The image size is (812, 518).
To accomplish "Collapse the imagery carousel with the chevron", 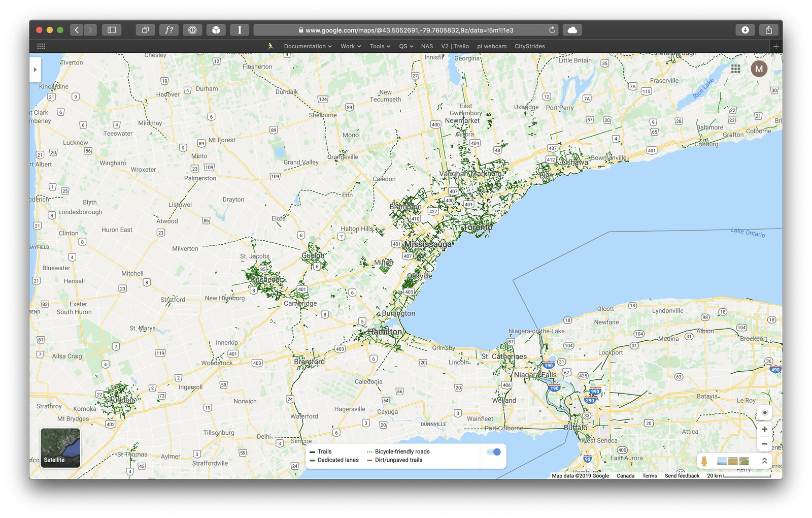I will point(764,461).
